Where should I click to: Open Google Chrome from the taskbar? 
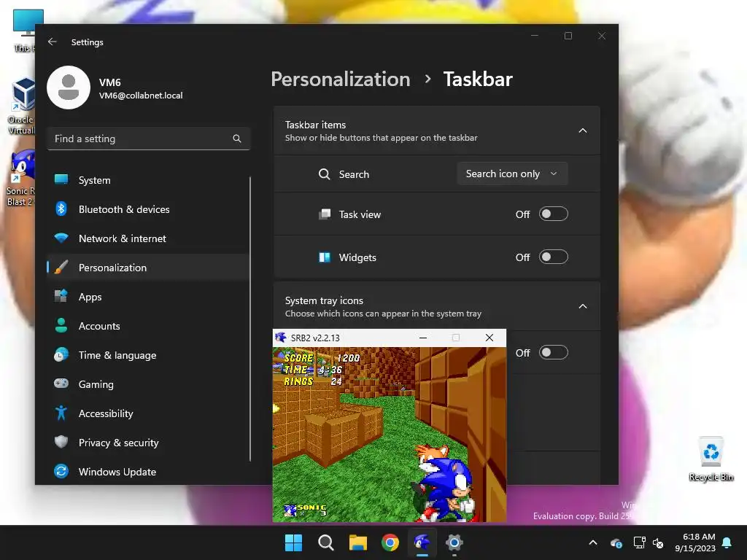tap(390, 542)
